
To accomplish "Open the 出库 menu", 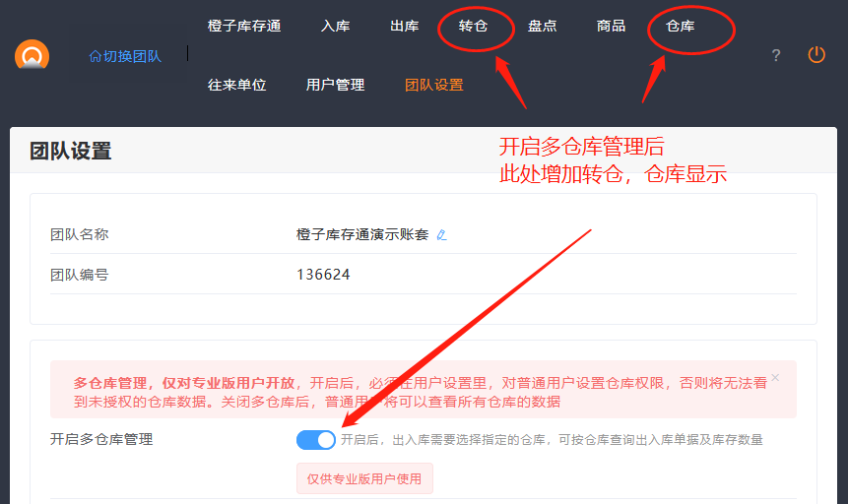I will tap(404, 27).
